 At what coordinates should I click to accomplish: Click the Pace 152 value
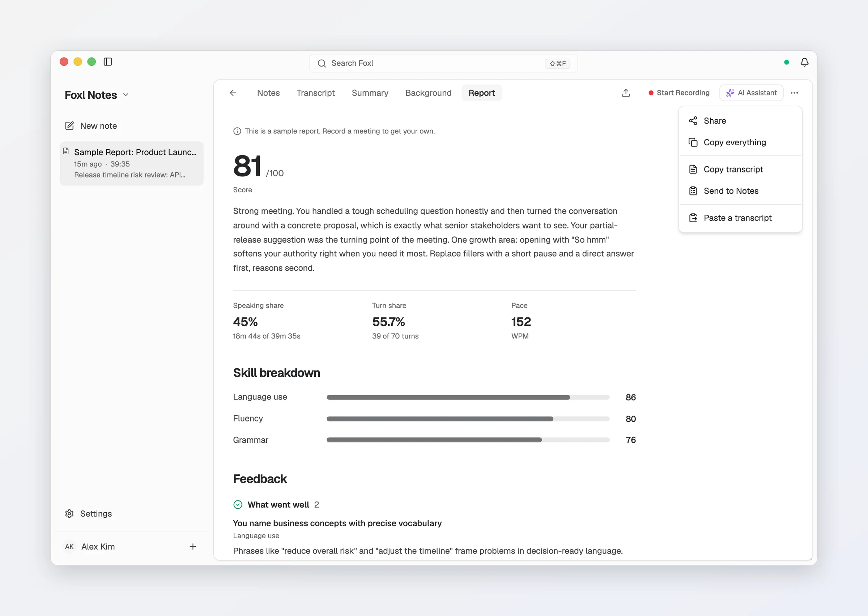click(521, 322)
